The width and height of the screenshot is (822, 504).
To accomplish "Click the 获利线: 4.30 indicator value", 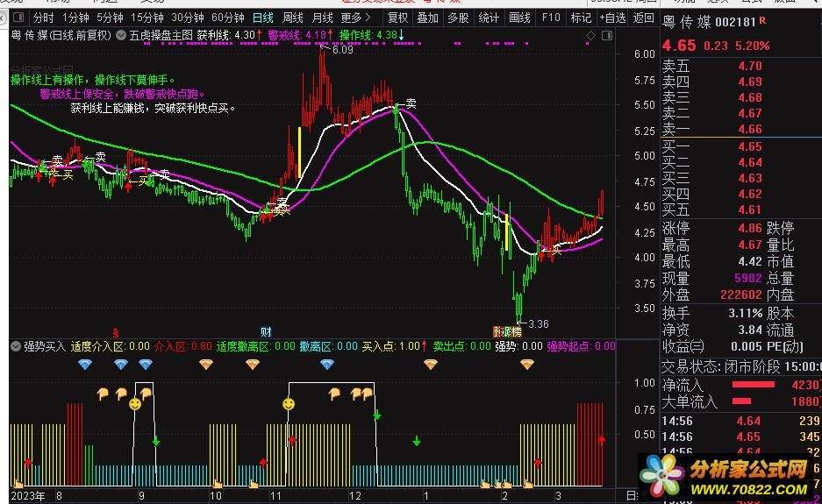I will pos(229,36).
